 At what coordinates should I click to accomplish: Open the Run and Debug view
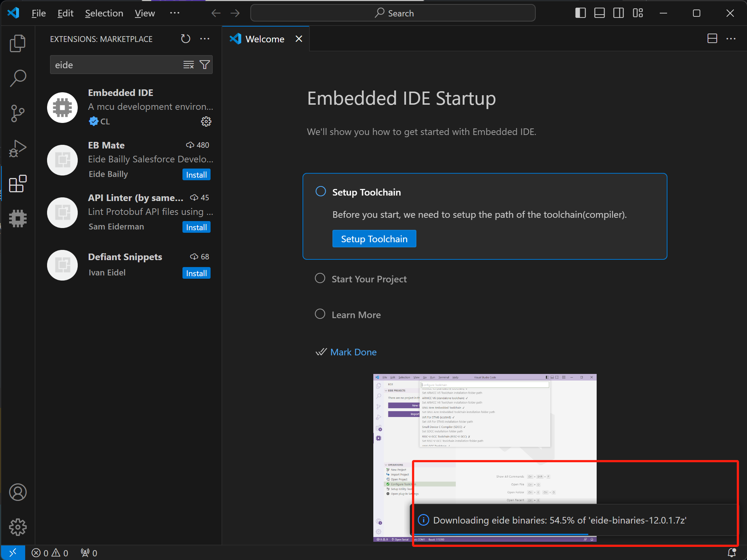(x=18, y=148)
